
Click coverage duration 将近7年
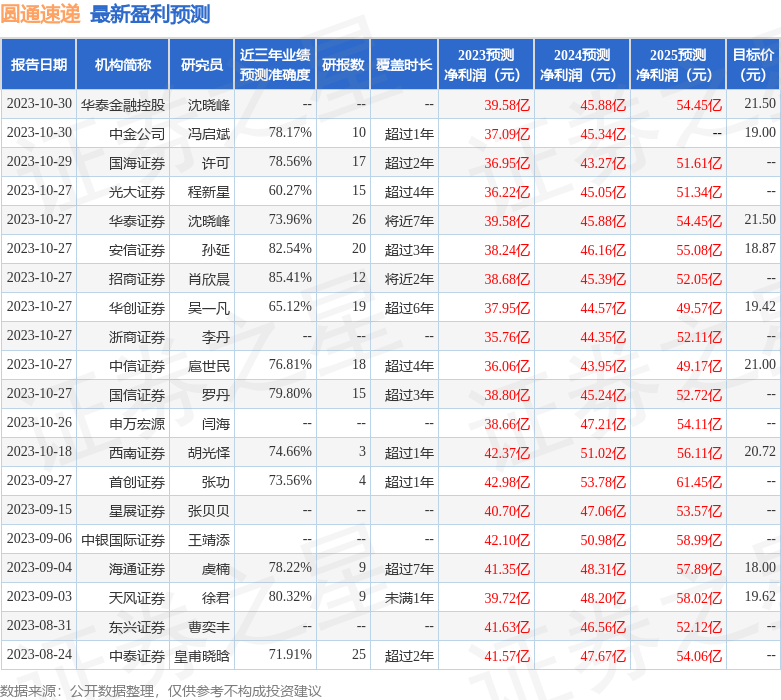click(409, 220)
